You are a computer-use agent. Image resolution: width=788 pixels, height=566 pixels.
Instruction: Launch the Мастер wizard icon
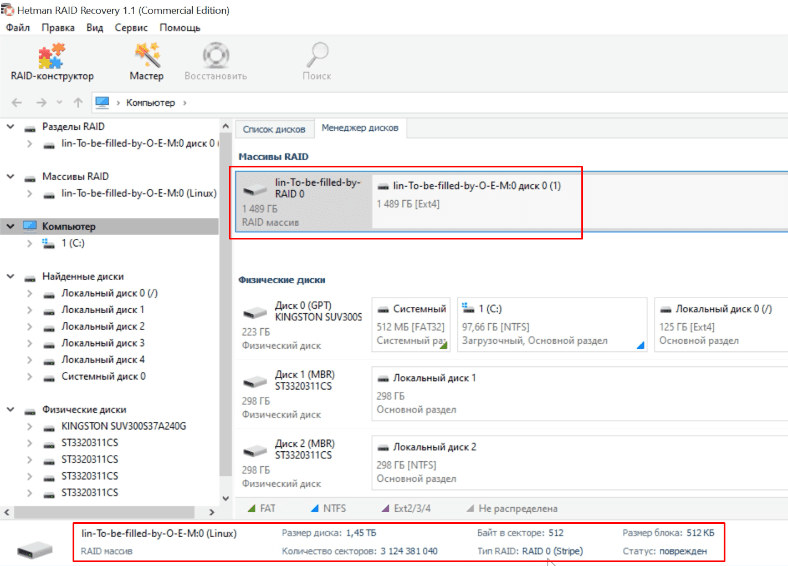147,60
